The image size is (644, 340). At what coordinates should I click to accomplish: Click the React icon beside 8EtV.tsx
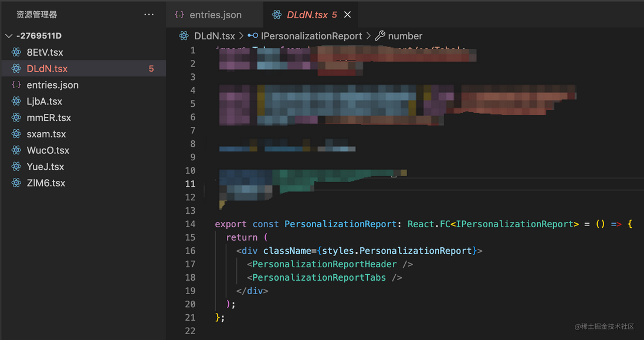click(x=16, y=52)
